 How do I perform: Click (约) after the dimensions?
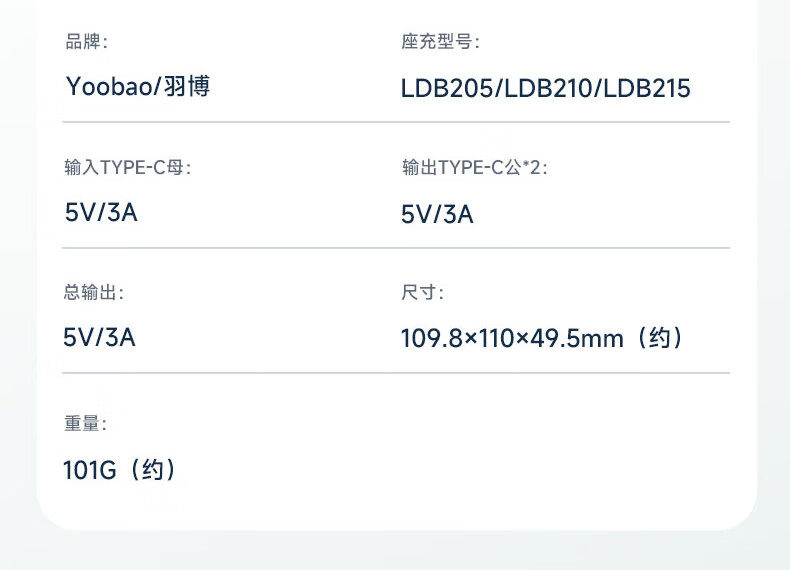pyautogui.click(x=659, y=338)
